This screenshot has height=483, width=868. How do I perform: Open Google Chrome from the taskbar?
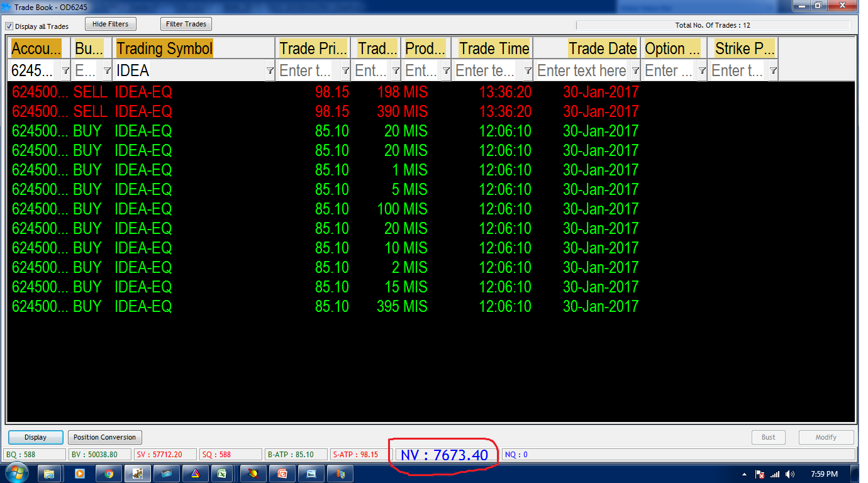109,474
